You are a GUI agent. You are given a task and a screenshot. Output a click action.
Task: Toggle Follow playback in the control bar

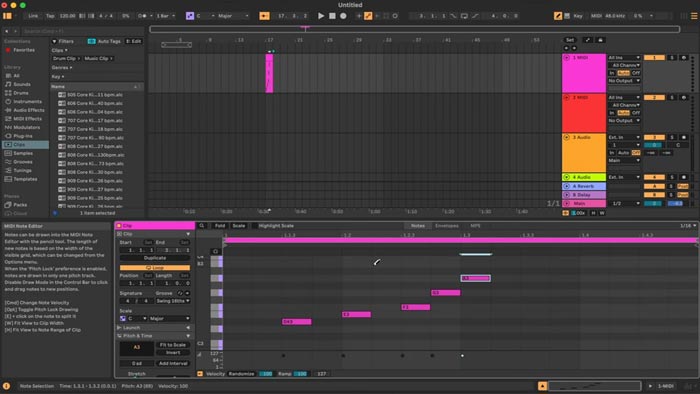[264, 16]
